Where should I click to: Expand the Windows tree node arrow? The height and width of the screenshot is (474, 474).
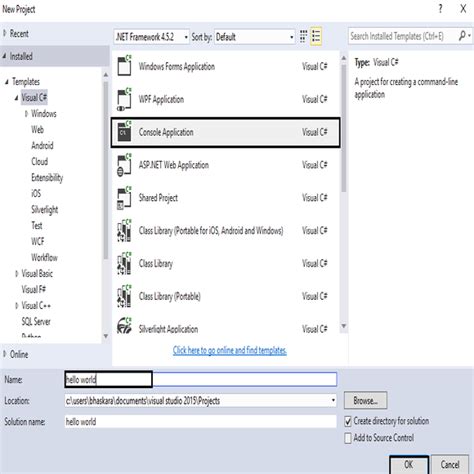(x=26, y=114)
